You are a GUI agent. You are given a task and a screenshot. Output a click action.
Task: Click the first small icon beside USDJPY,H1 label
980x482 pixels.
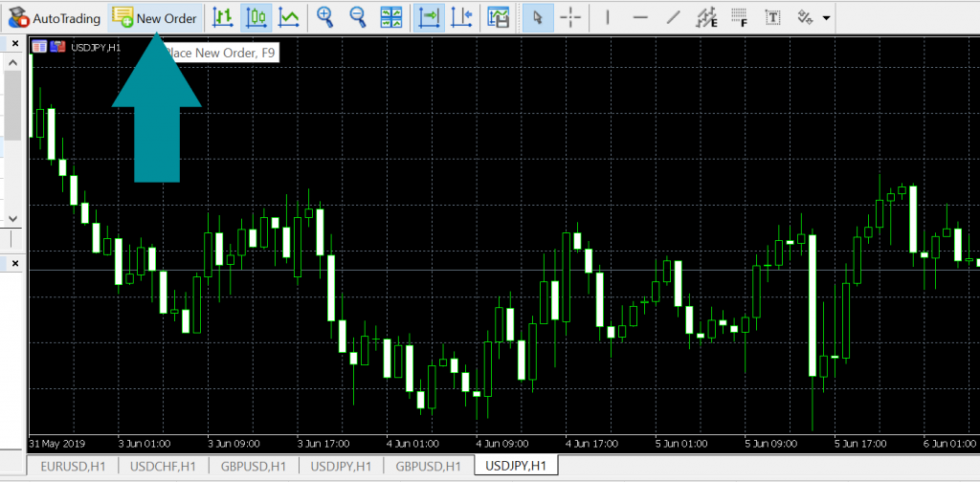pyautogui.click(x=39, y=46)
